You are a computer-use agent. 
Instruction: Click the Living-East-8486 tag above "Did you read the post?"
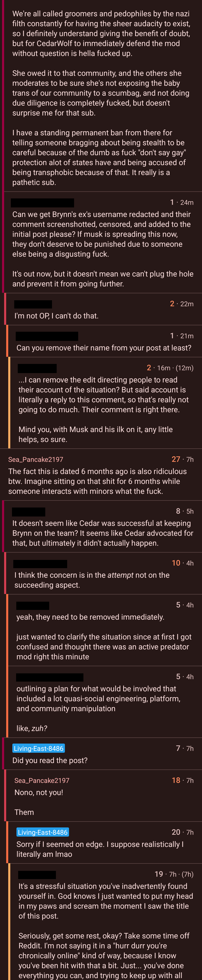(x=38, y=748)
